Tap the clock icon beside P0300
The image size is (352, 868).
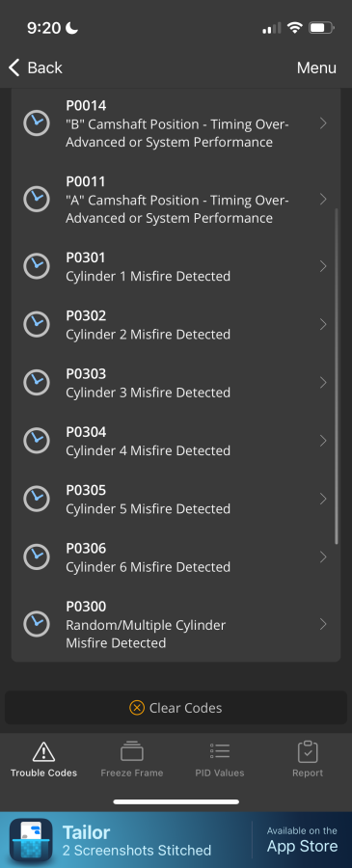pyautogui.click(x=37, y=624)
